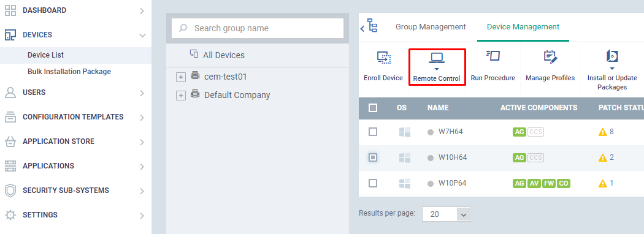Click Install or Update Packages icon

612,56
